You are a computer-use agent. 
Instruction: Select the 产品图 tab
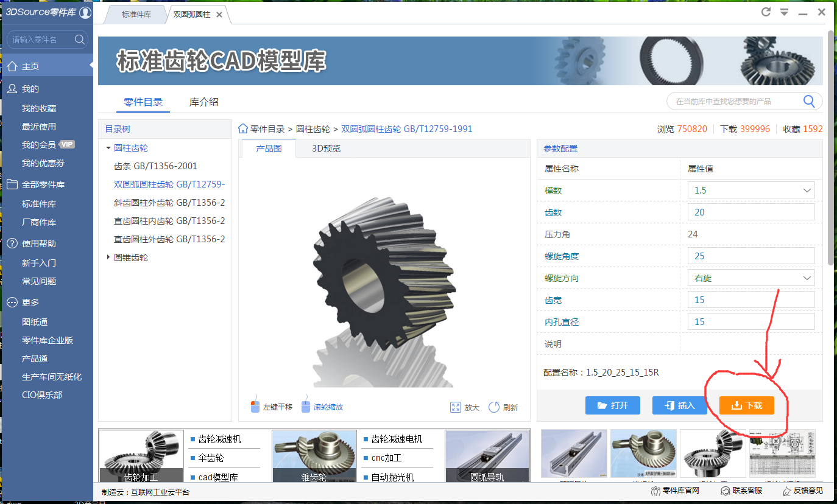click(x=269, y=149)
